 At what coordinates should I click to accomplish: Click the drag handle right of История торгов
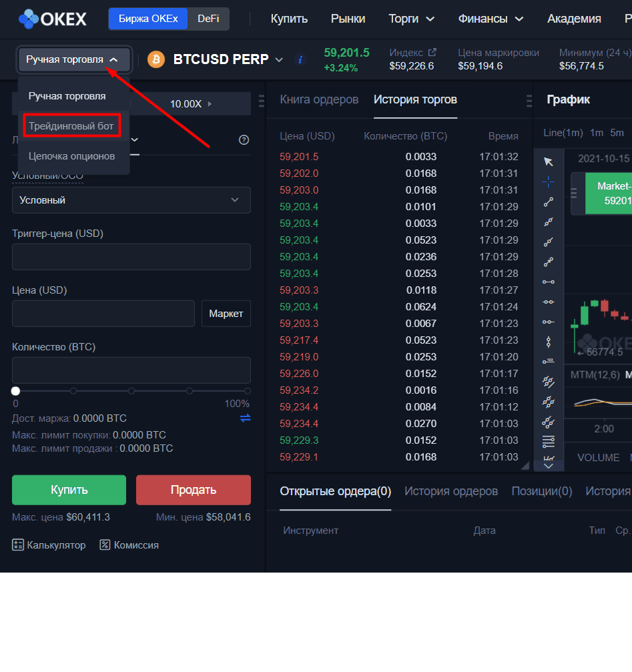529,101
